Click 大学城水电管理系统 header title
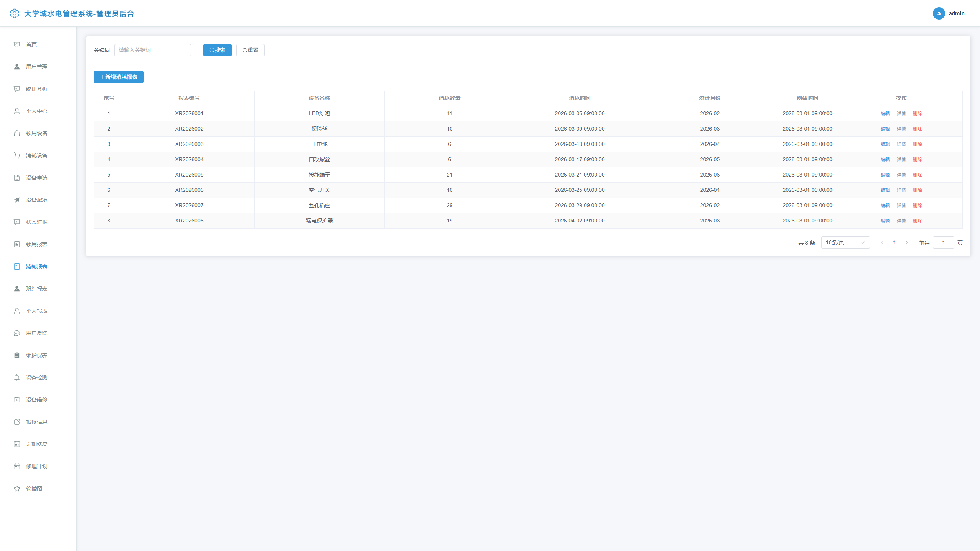Image resolution: width=980 pixels, height=551 pixels. coord(79,14)
